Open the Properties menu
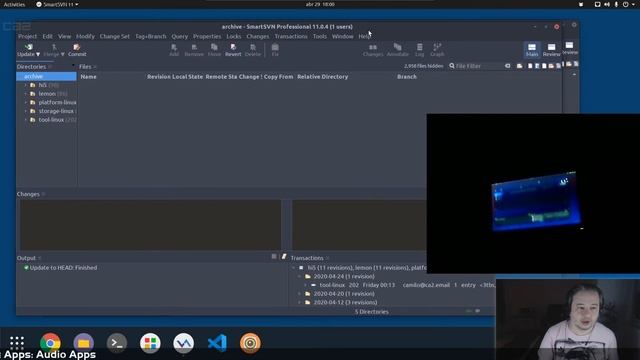 [207, 36]
